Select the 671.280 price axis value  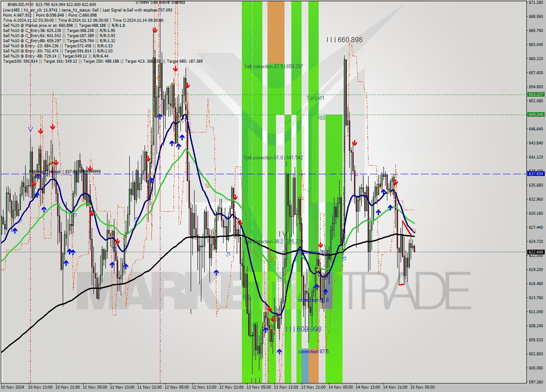(536, 3)
